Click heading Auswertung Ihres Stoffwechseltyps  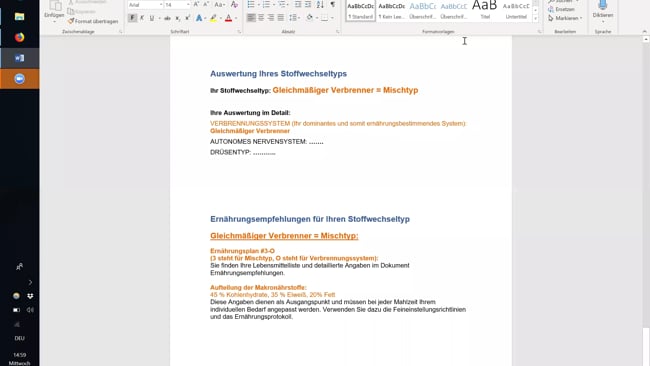[278, 74]
